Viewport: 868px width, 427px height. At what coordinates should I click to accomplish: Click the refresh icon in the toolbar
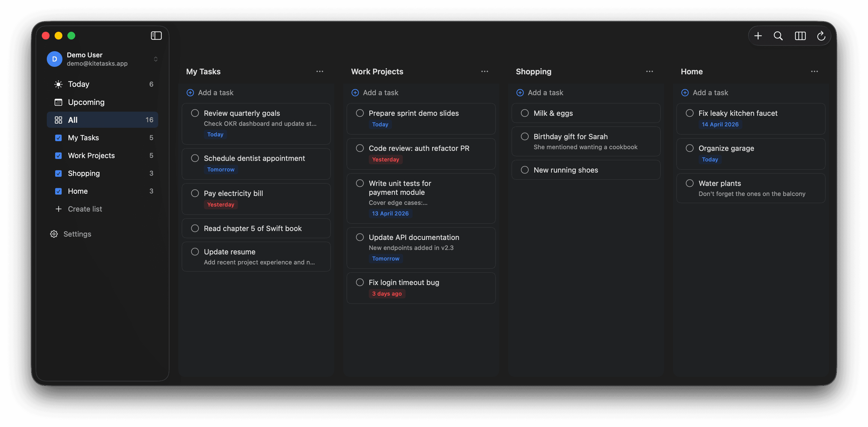821,36
